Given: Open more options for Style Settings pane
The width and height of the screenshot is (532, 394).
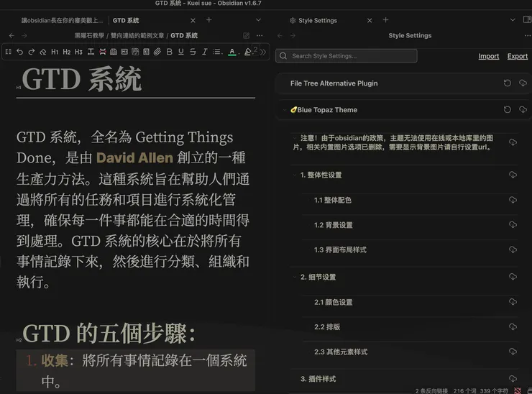Looking at the screenshot, I should point(528,35).
